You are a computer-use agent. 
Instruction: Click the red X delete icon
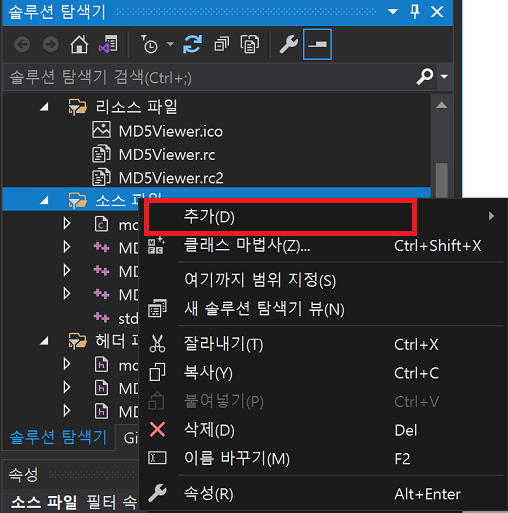[x=157, y=429]
